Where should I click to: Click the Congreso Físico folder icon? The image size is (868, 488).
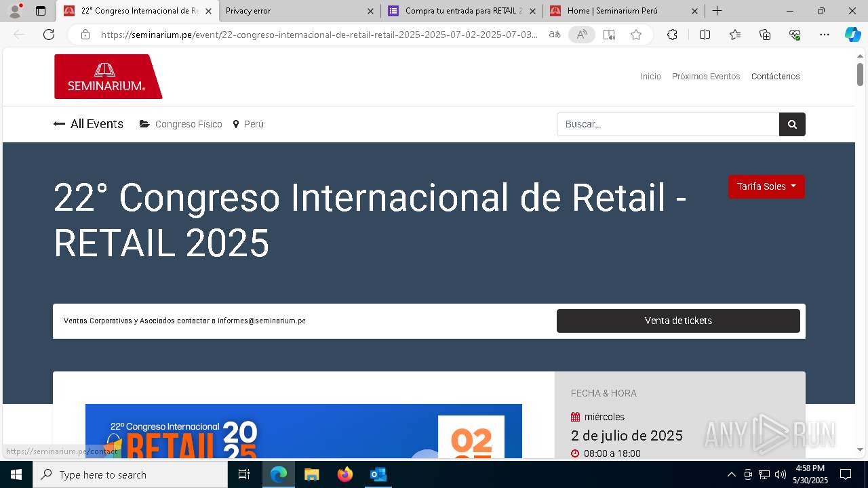point(144,124)
